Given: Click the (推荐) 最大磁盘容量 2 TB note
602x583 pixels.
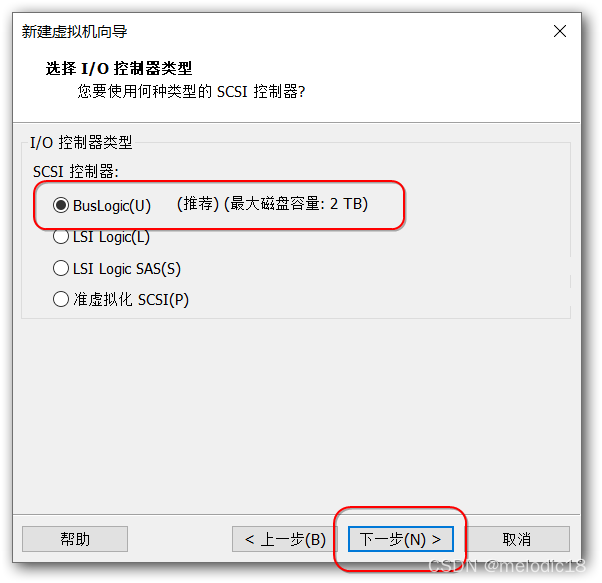Looking at the screenshot, I should [x=272, y=204].
